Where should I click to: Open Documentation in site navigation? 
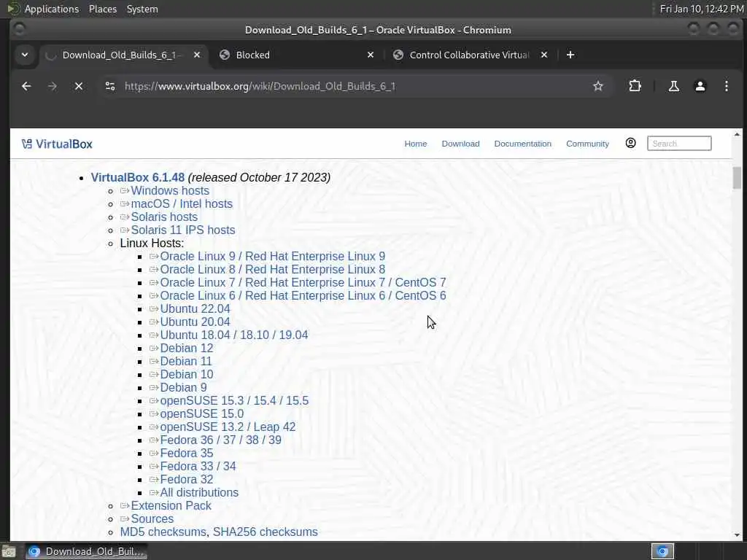coord(522,144)
